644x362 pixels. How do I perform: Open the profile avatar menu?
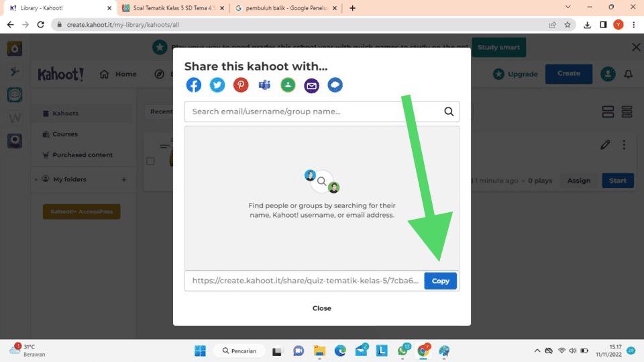click(x=608, y=74)
